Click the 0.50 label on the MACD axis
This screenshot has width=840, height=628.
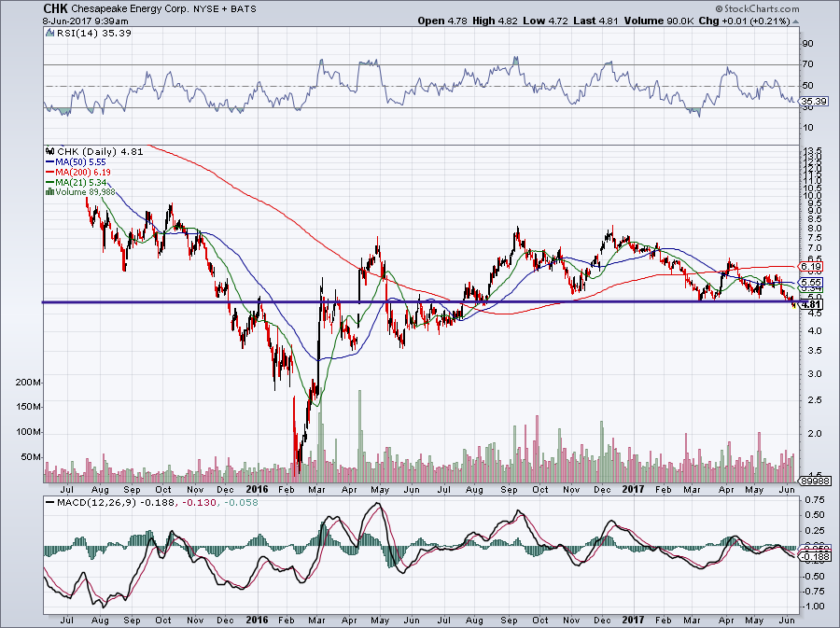pyautogui.click(x=814, y=515)
